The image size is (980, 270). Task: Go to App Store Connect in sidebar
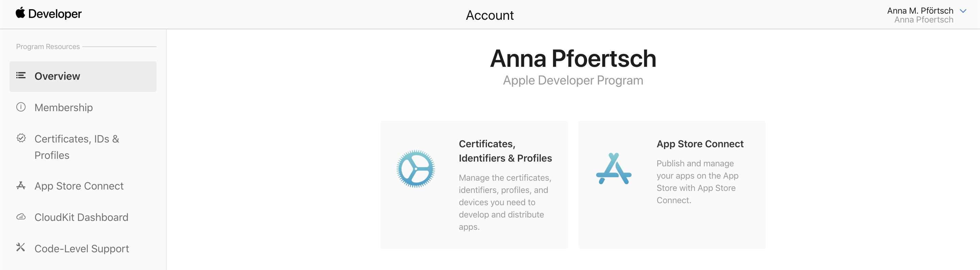[x=79, y=186]
